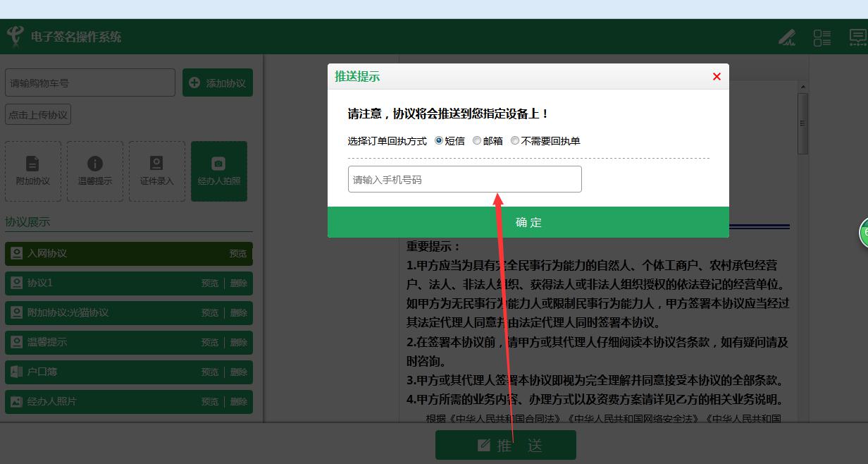Viewport: 868px width, 464px height.
Task: Select 短信 as receipt method
Action: [440, 141]
